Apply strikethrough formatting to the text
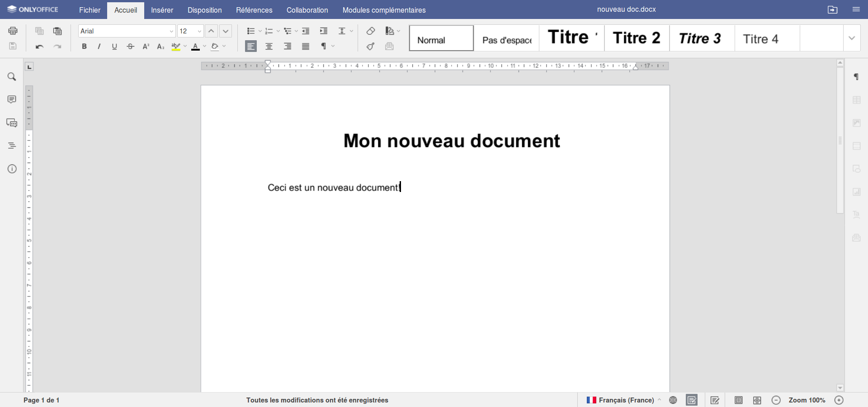This screenshot has width=868, height=407. [x=130, y=47]
